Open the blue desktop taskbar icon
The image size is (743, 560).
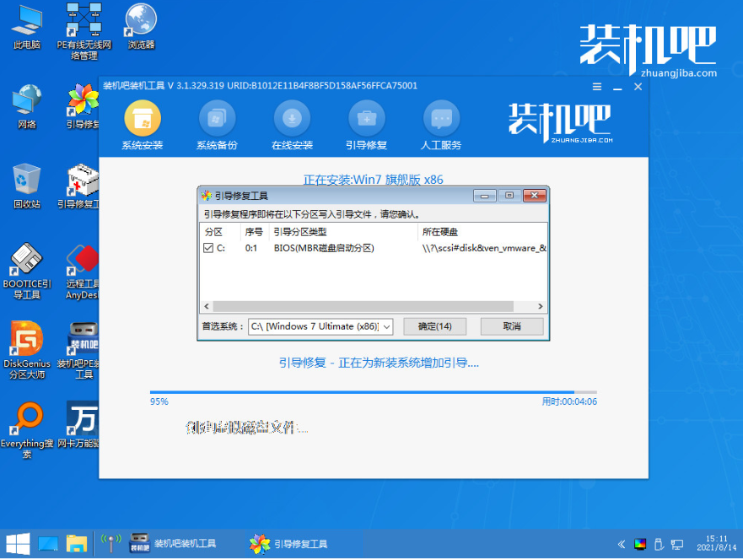coord(48,544)
